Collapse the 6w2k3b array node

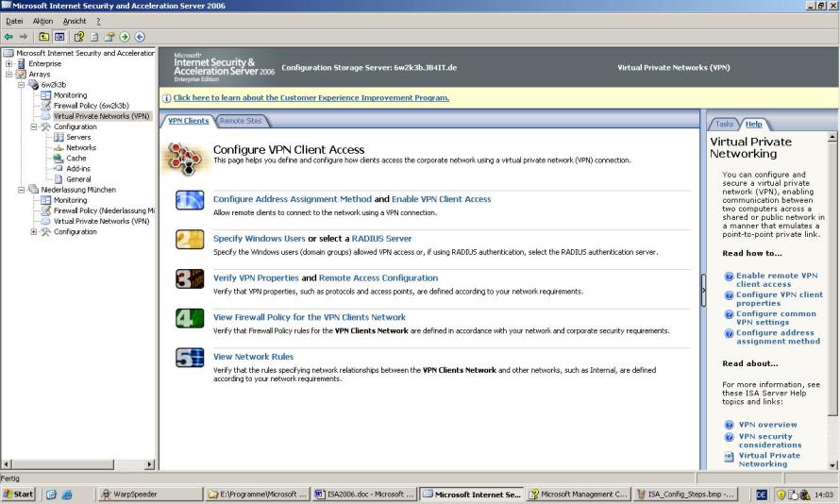tap(21, 85)
